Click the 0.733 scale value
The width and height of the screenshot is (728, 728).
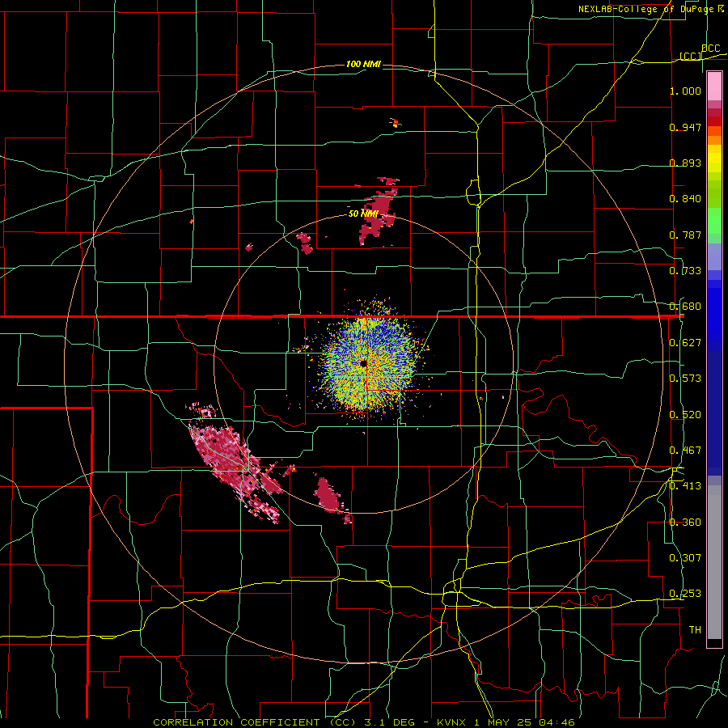coord(685,271)
